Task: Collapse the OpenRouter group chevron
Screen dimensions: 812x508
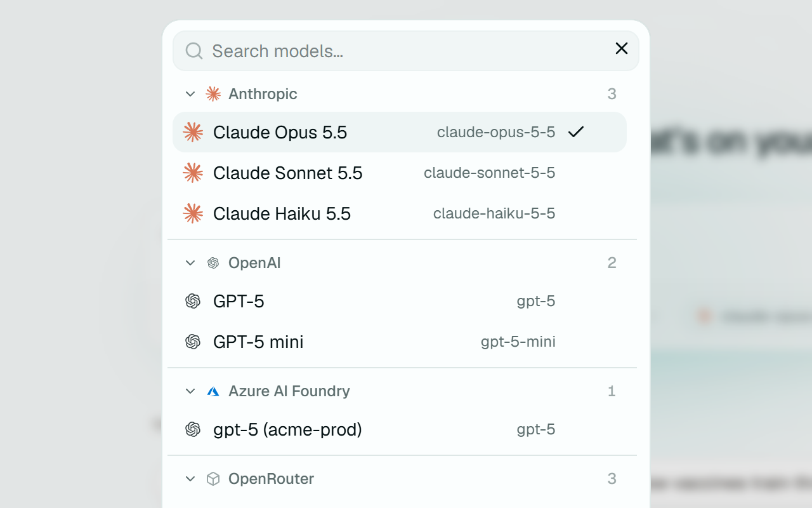Action: coord(190,479)
